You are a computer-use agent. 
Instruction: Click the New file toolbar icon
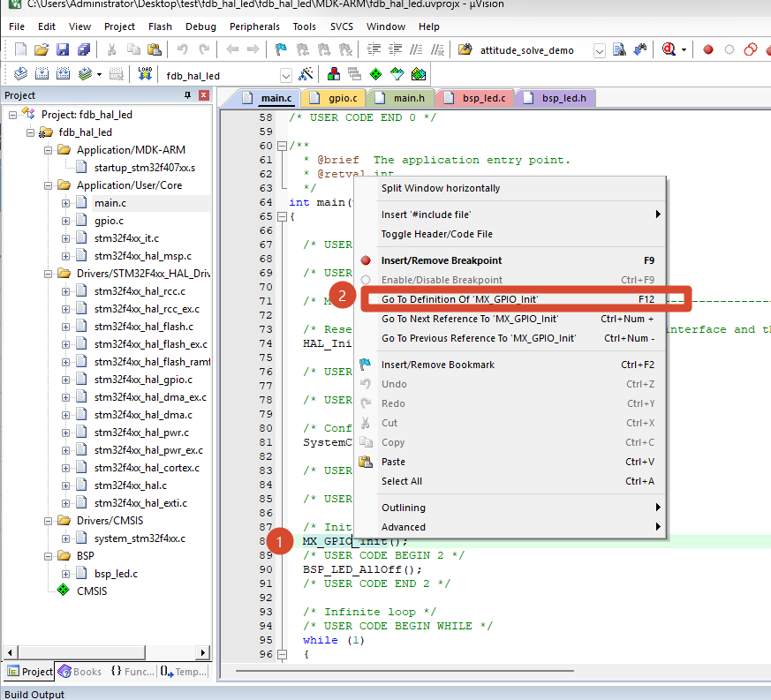(x=20, y=49)
